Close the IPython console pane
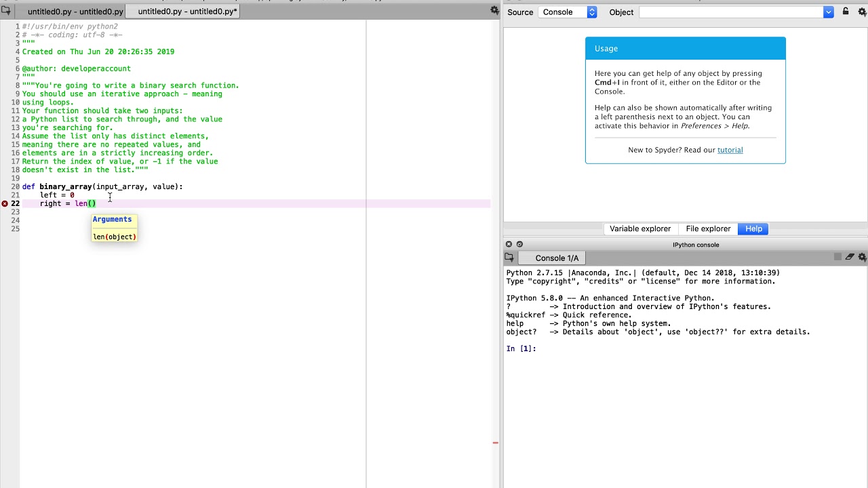Image resolution: width=868 pixels, height=488 pixels. point(509,244)
